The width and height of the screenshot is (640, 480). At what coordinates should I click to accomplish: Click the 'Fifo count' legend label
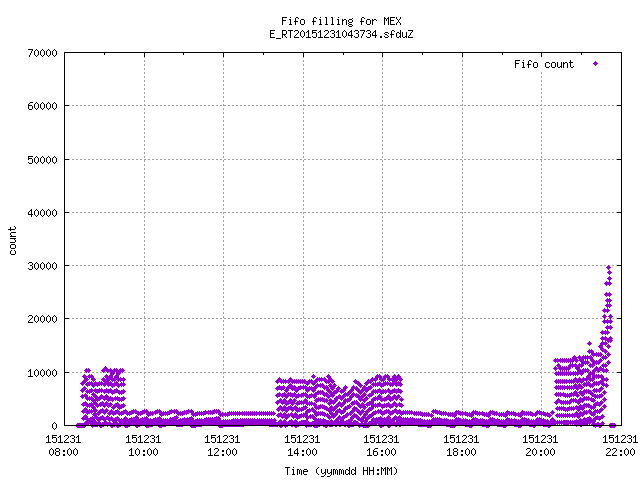[x=544, y=64]
